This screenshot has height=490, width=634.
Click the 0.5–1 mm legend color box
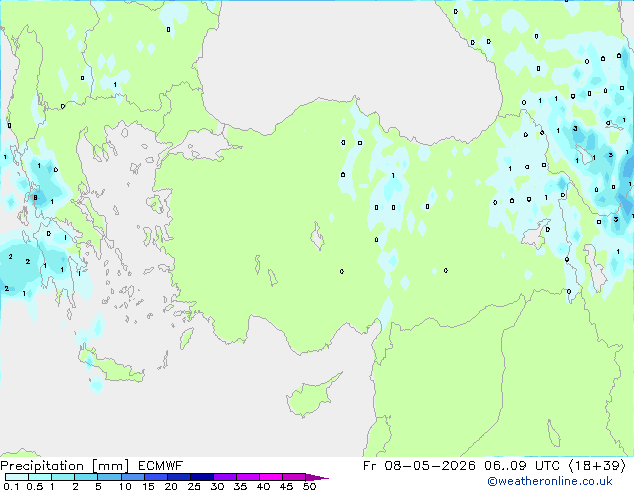pos(40,477)
